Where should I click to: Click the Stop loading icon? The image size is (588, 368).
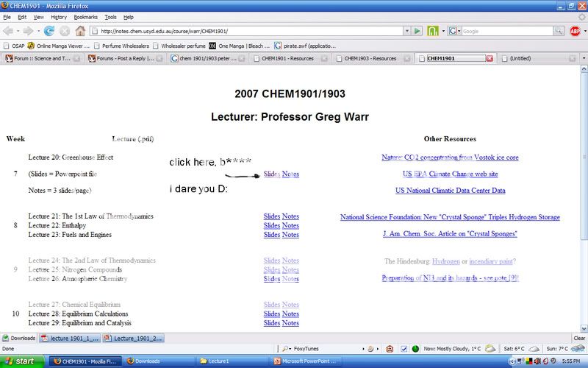click(65, 31)
